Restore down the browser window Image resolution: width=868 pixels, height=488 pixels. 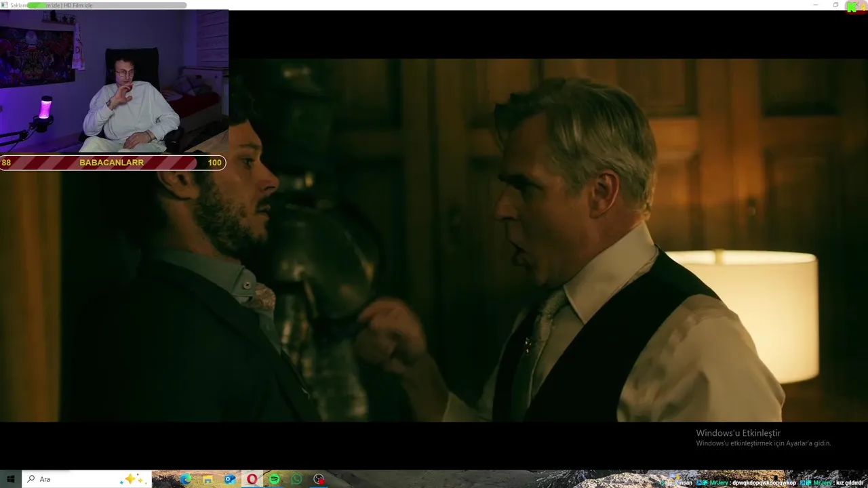[836, 5]
